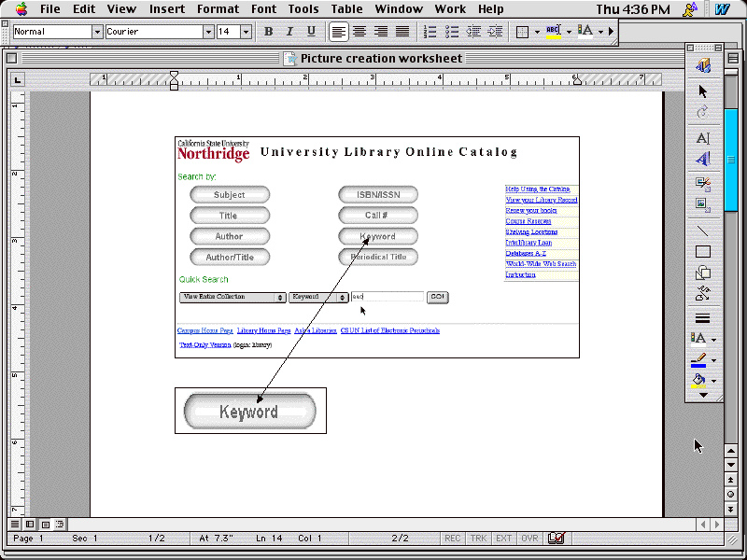
Task: Click the tab alignment selector on ruler
Action: click(18, 79)
